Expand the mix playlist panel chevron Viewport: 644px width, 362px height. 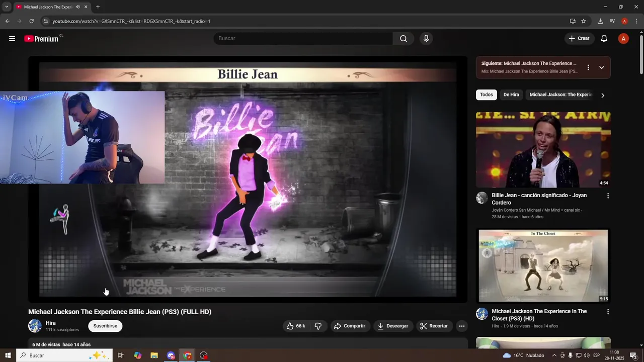tap(602, 67)
